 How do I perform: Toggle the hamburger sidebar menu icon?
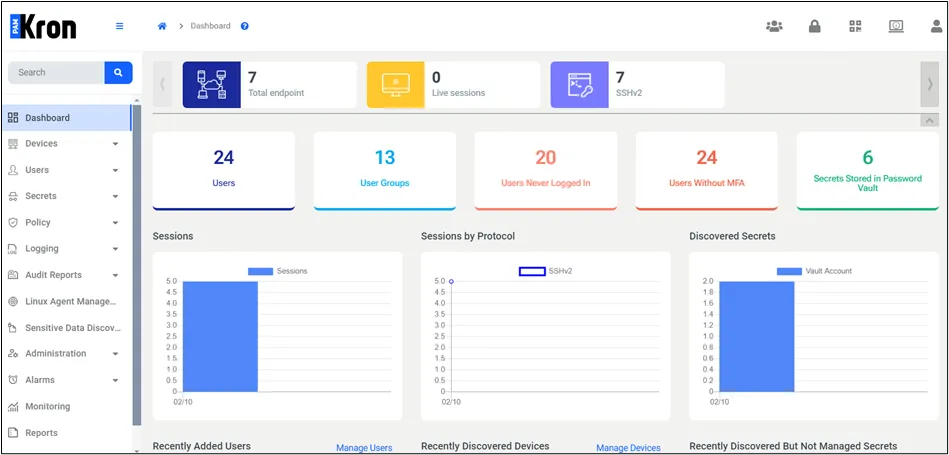coord(120,26)
